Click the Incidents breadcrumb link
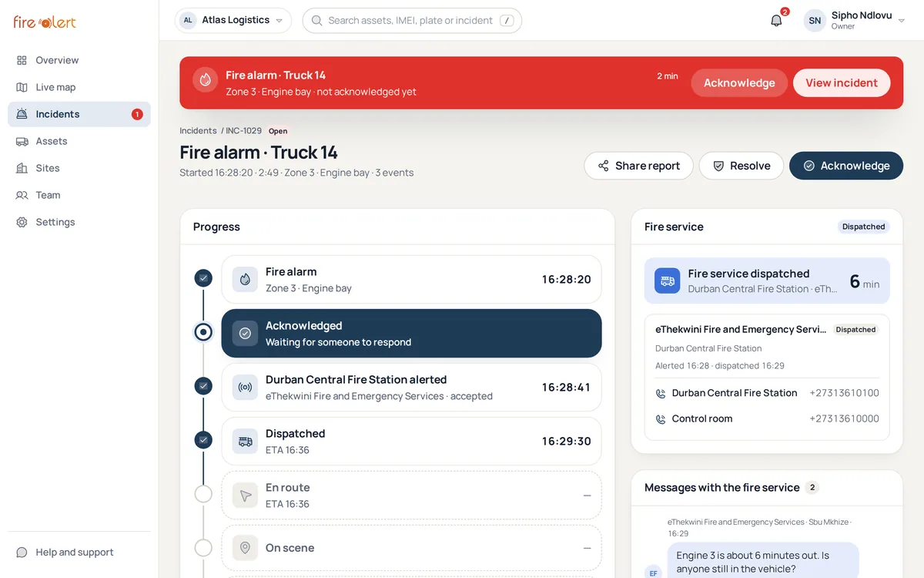The height and width of the screenshot is (578, 924). (x=198, y=131)
